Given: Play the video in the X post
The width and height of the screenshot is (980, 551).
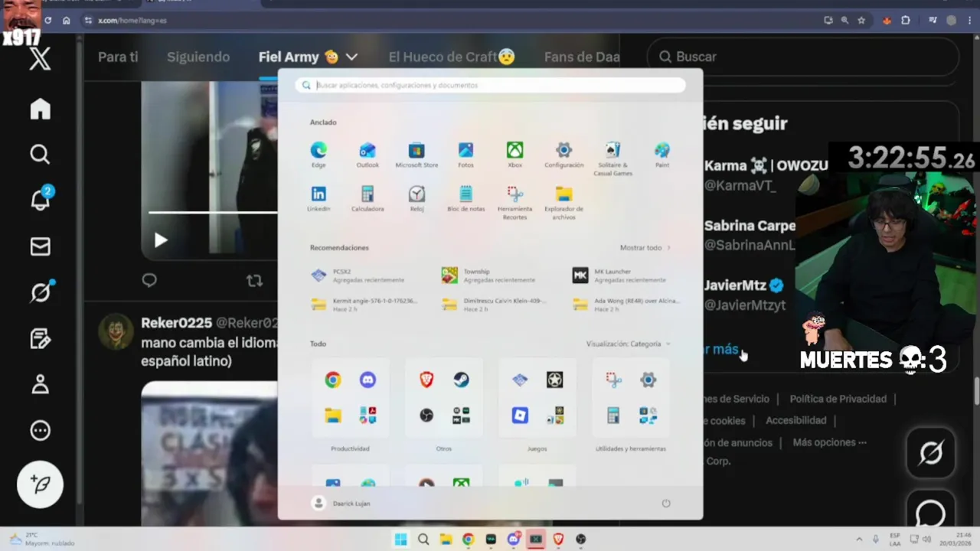Looking at the screenshot, I should (161, 240).
